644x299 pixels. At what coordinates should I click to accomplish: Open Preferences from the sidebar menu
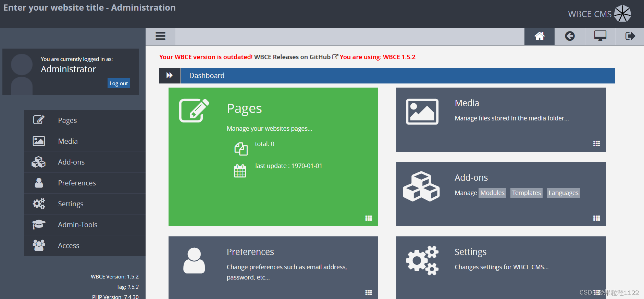point(85,183)
